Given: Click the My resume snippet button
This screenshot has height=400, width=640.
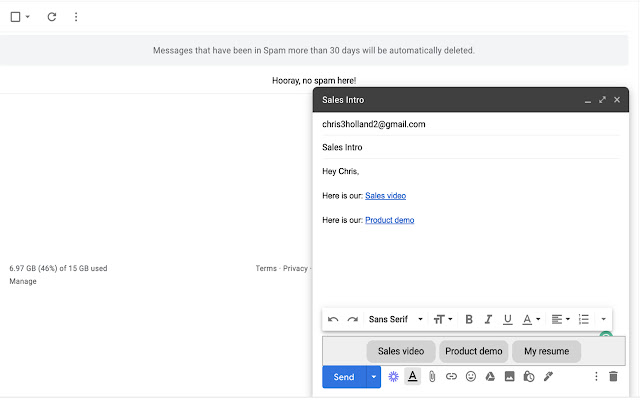Looking at the screenshot, I should [546, 351].
